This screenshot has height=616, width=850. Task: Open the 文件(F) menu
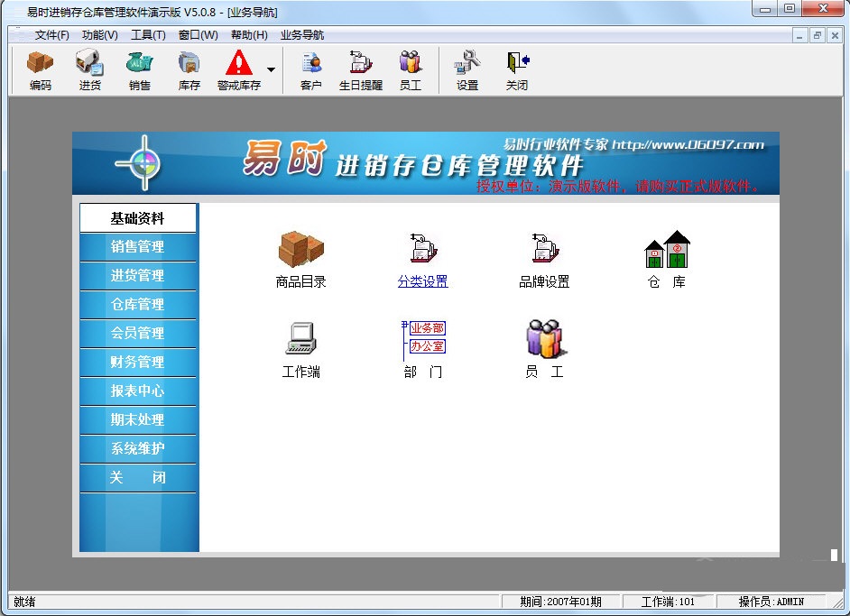[x=52, y=35]
